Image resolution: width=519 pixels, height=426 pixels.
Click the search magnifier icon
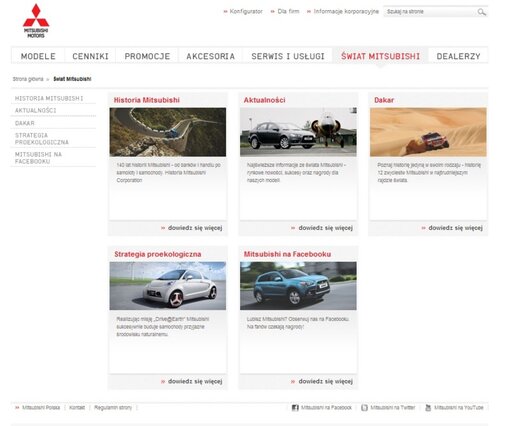[x=481, y=12]
